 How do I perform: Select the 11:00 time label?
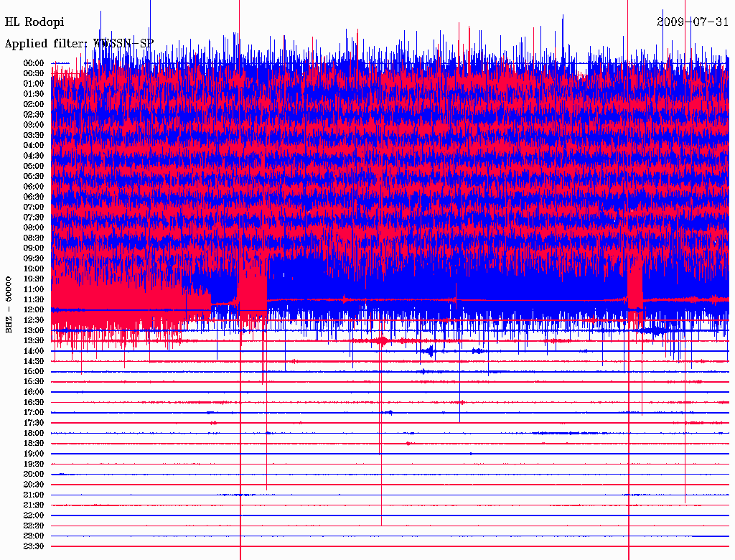(34, 289)
